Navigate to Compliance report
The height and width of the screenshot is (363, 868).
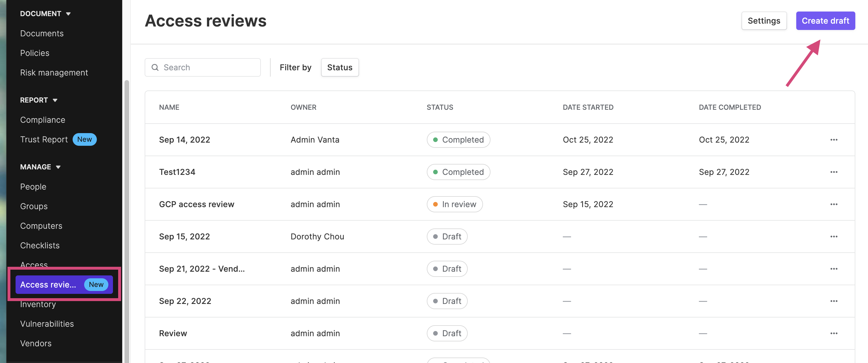click(x=42, y=120)
